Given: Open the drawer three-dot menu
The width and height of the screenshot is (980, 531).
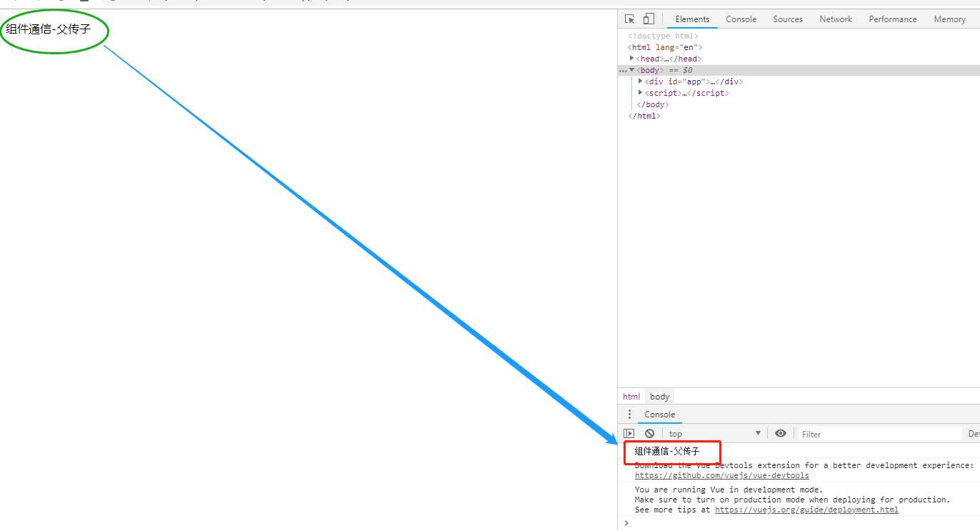Looking at the screenshot, I should [629, 415].
